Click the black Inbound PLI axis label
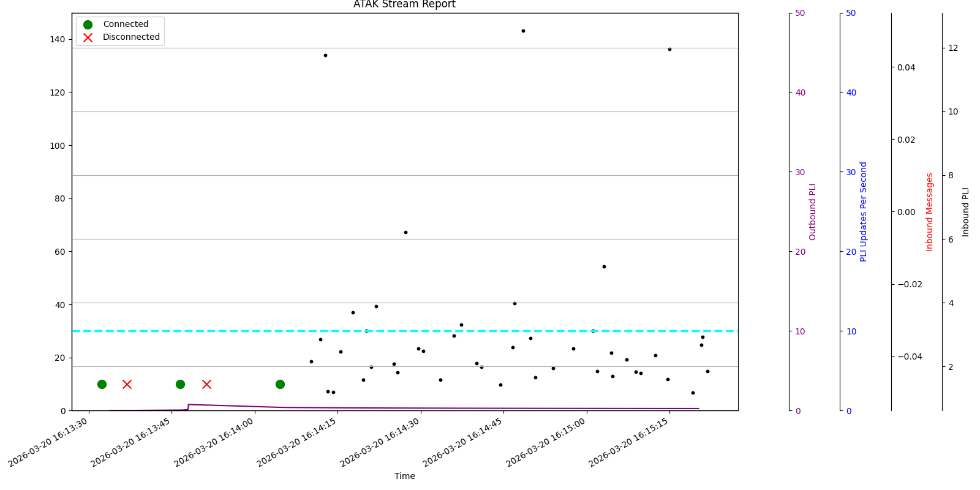This screenshot has width=980, height=490. (966, 212)
